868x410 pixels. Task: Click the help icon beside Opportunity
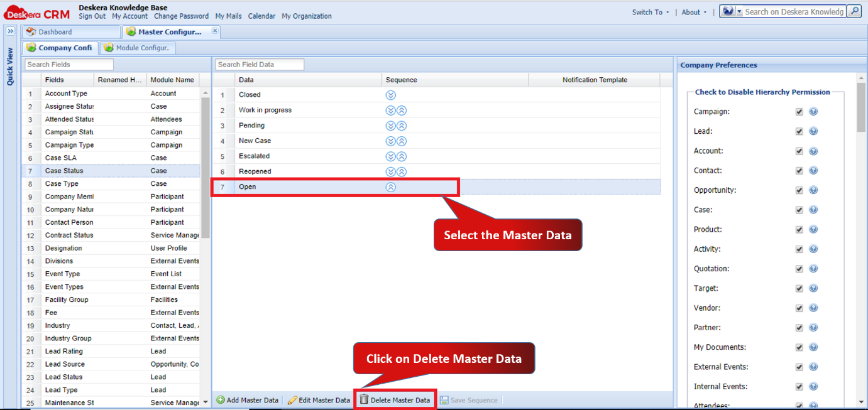pyautogui.click(x=813, y=190)
